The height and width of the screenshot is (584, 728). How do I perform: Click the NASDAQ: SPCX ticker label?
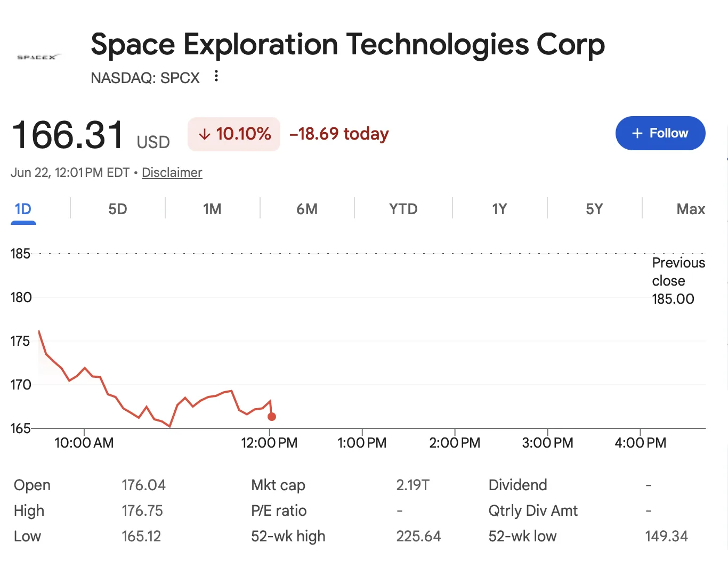click(x=145, y=78)
